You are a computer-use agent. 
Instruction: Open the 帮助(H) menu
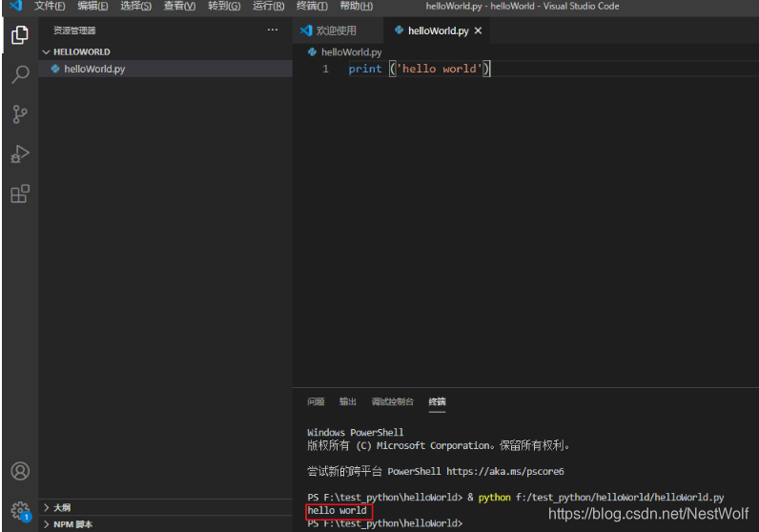357,6
